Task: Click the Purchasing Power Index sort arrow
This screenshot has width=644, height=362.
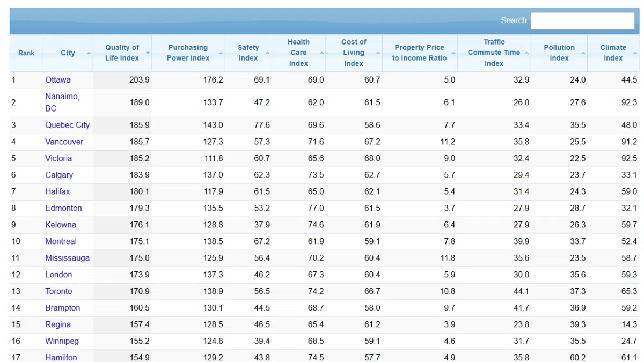Action: click(221, 53)
